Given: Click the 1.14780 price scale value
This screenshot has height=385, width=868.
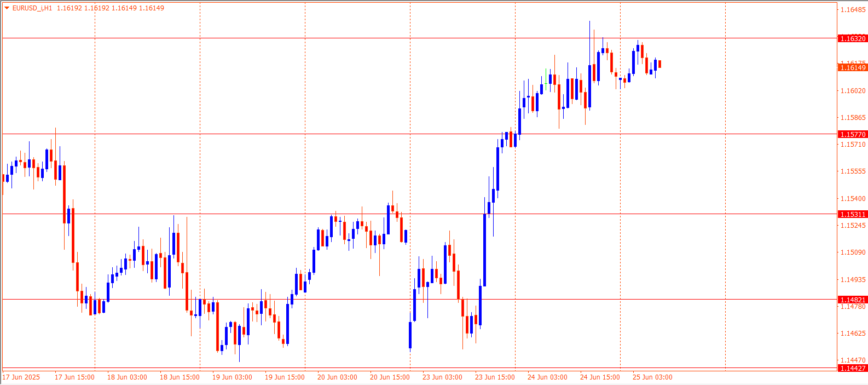Looking at the screenshot, I should point(853,307).
